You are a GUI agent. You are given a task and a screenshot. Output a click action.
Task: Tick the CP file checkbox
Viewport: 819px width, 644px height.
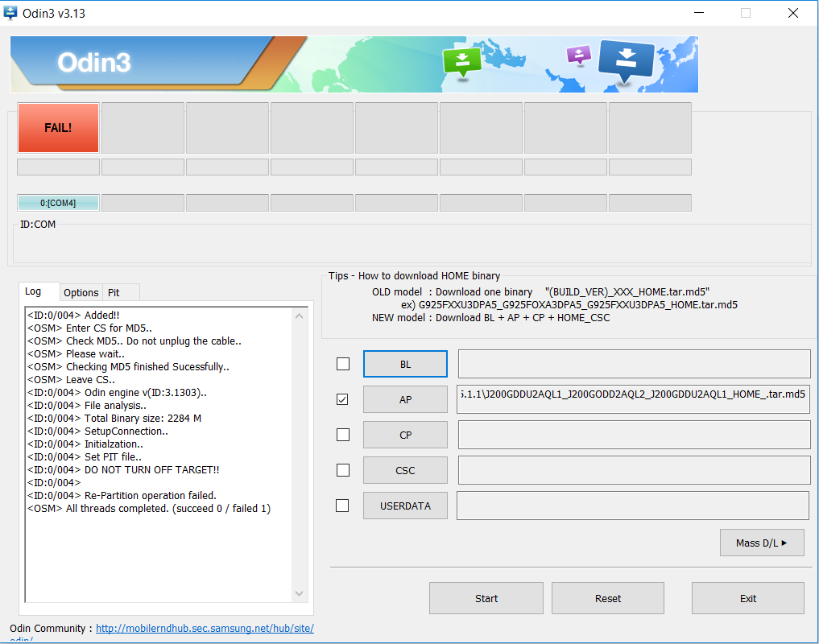pos(343,435)
